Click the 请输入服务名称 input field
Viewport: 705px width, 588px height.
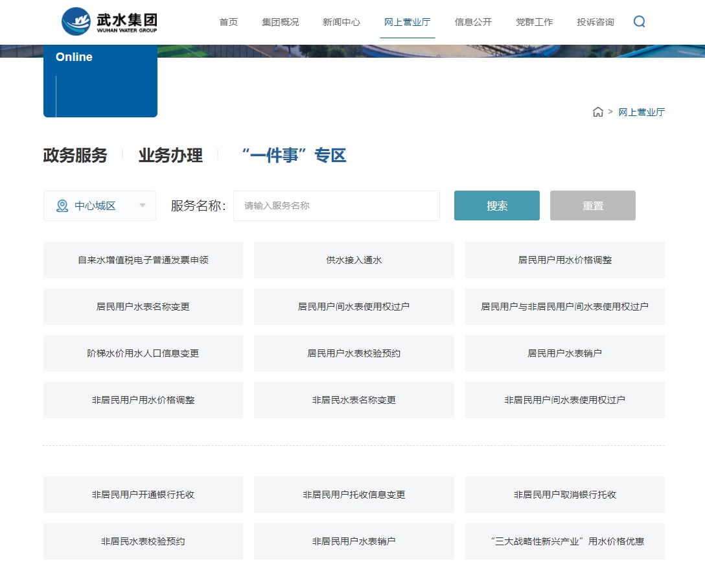336,206
